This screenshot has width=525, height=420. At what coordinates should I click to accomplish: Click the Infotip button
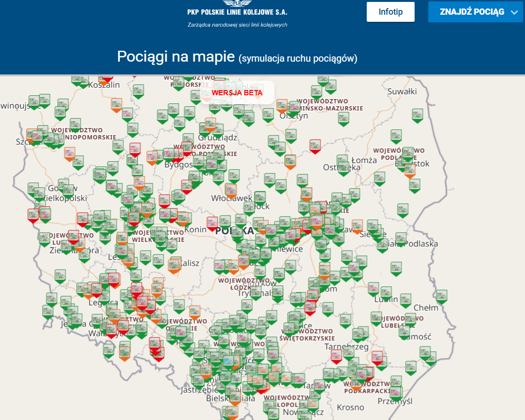(x=390, y=11)
